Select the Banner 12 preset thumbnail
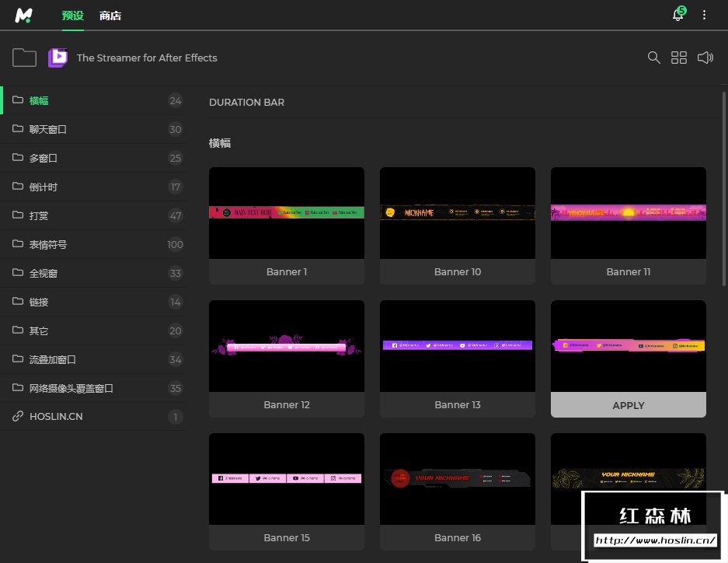The width and height of the screenshot is (728, 563). pos(286,346)
